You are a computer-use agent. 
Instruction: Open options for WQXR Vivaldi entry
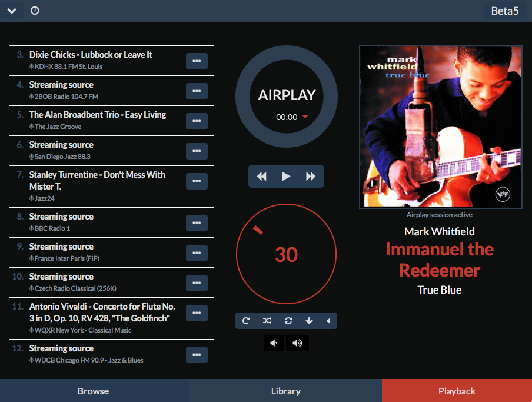click(x=197, y=313)
